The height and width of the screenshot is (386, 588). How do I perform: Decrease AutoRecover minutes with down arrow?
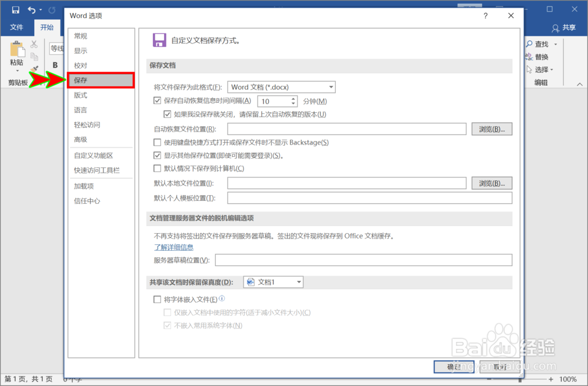click(x=293, y=104)
